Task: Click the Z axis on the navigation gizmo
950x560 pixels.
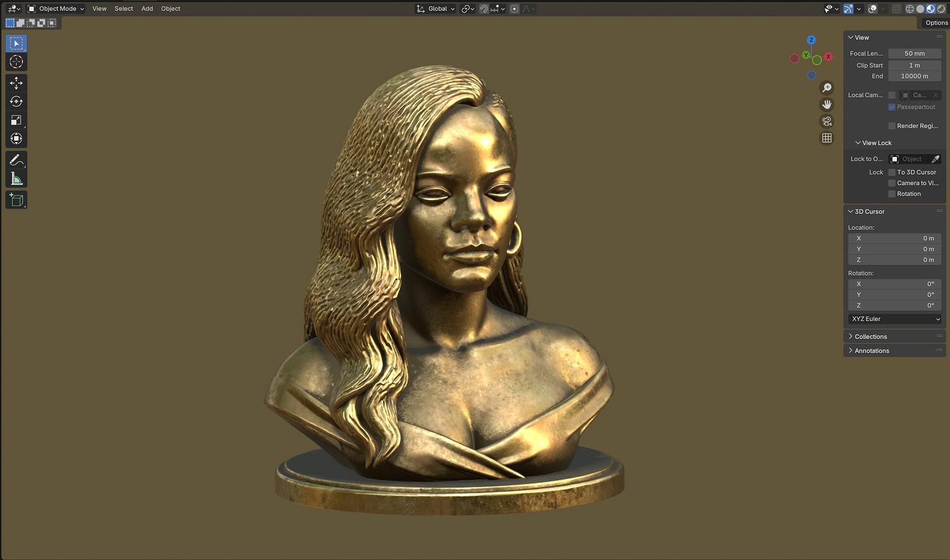Action: [x=811, y=40]
